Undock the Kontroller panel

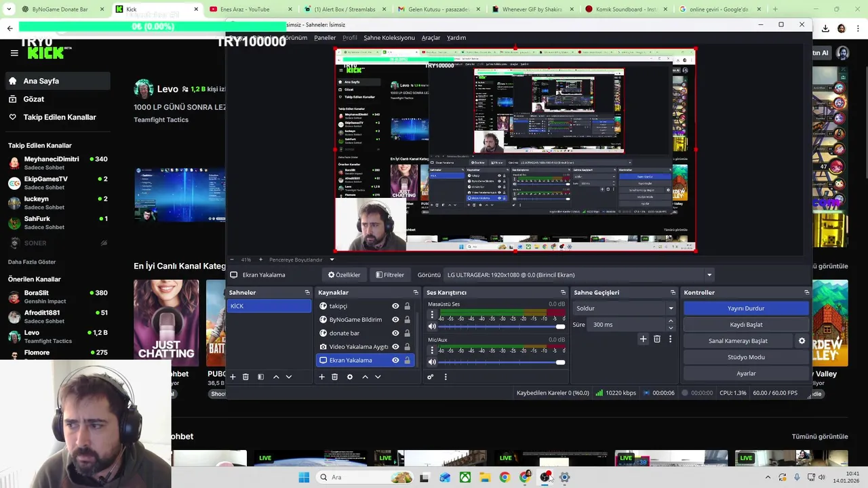click(x=806, y=293)
